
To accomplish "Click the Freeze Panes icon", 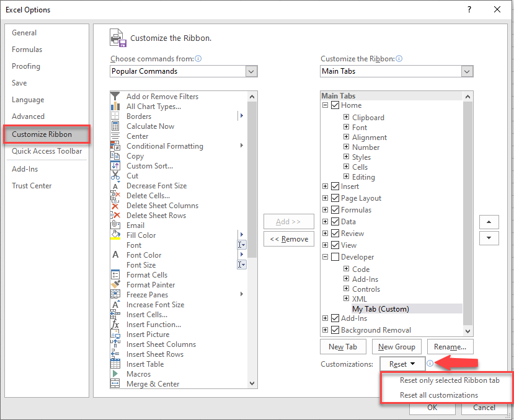I will pyautogui.click(x=115, y=294).
